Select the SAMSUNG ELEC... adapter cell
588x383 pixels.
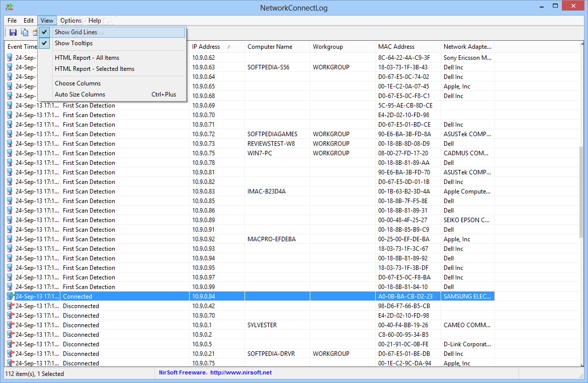[467, 297]
